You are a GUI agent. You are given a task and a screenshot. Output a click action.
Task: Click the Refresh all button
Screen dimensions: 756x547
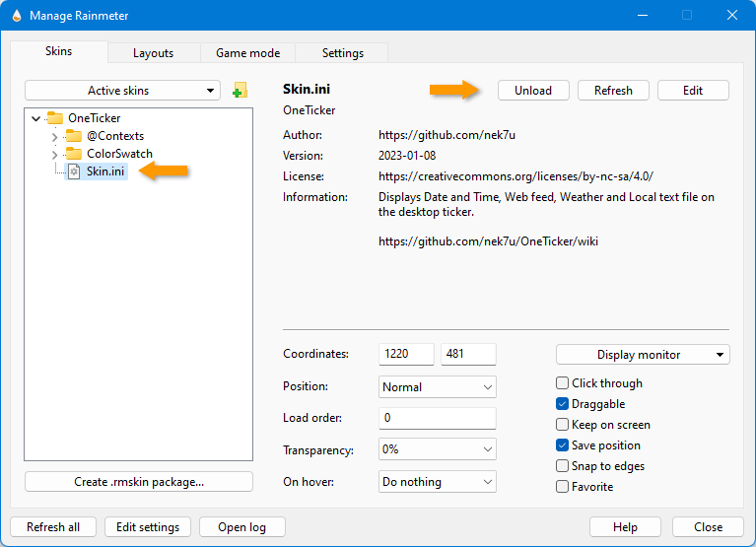point(53,527)
